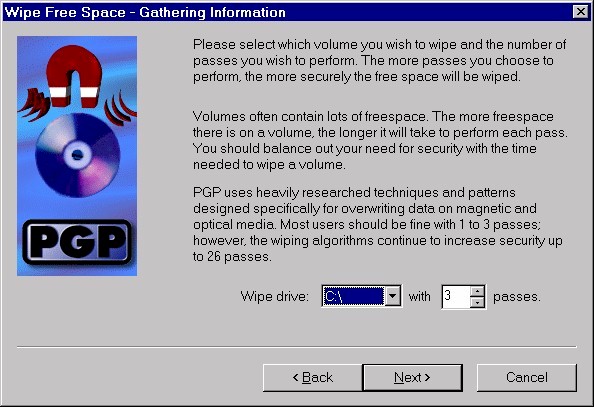Click the Wipe Free Space title bar

(x=288, y=12)
